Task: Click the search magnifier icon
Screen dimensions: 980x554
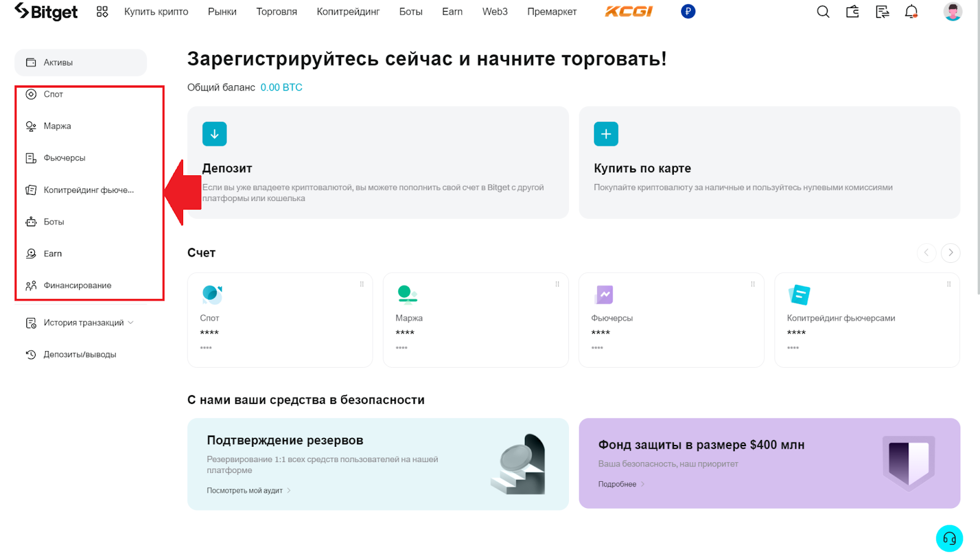Action: (823, 12)
